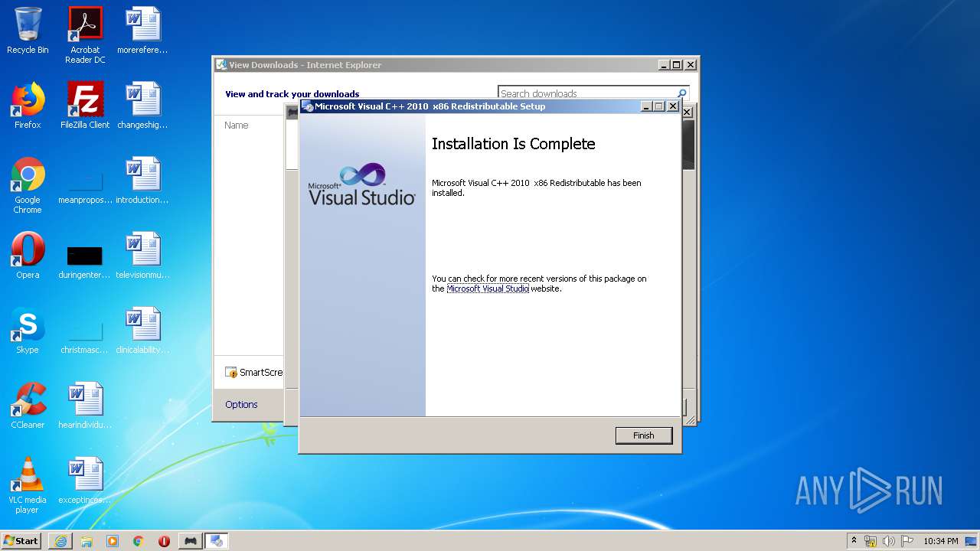
Task: Click the game controller taskbar item
Action: (191, 541)
